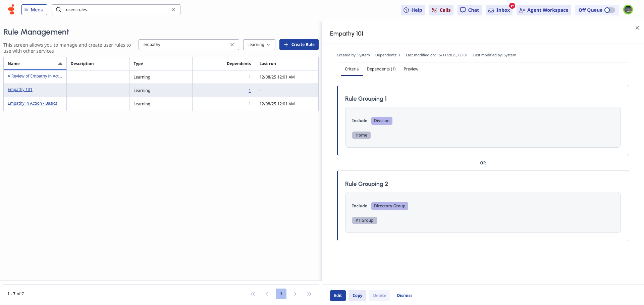Open the main Menu
Viewport: 644px width, 305px height.
[x=34, y=10]
